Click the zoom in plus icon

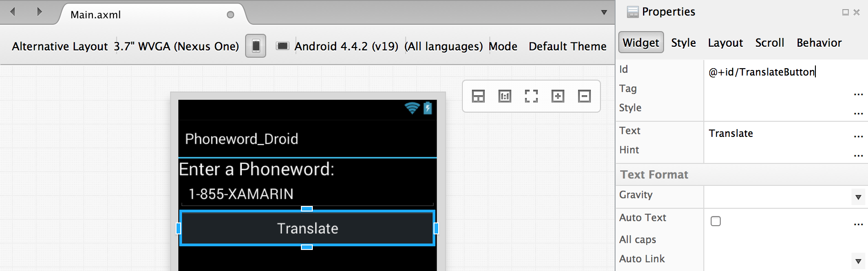coord(558,96)
